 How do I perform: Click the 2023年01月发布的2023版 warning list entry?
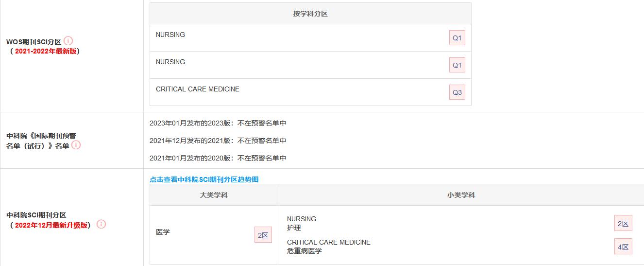[218, 123]
